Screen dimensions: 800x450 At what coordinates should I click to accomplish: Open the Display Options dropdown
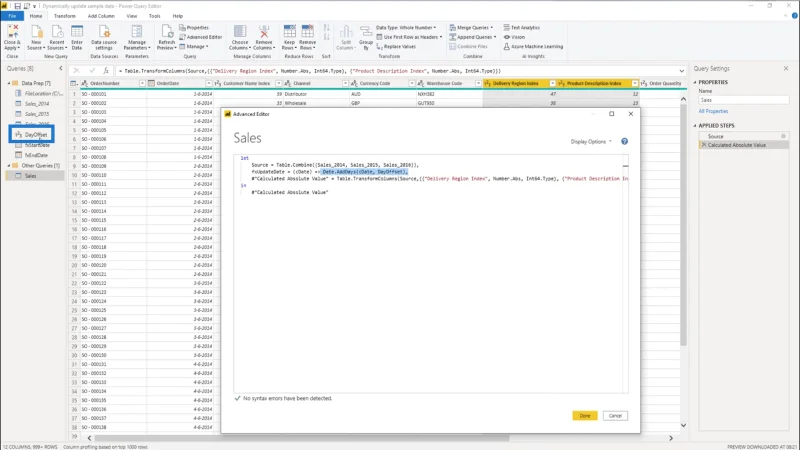pyautogui.click(x=591, y=141)
